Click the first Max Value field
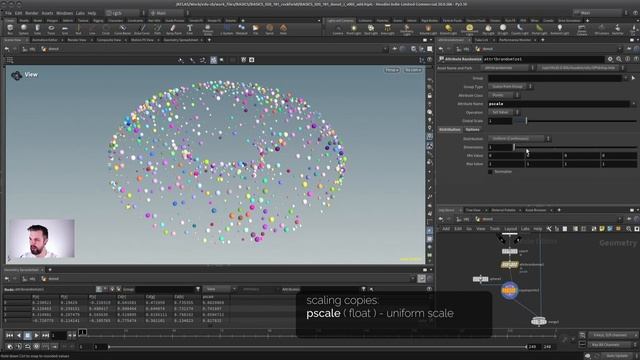The width and height of the screenshot is (640, 360). (506, 164)
